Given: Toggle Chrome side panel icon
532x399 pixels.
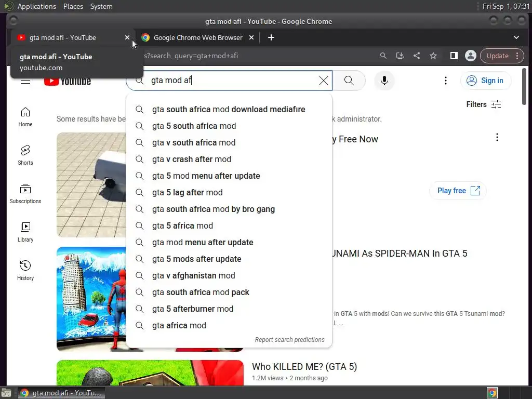Looking at the screenshot, I should coord(454,56).
